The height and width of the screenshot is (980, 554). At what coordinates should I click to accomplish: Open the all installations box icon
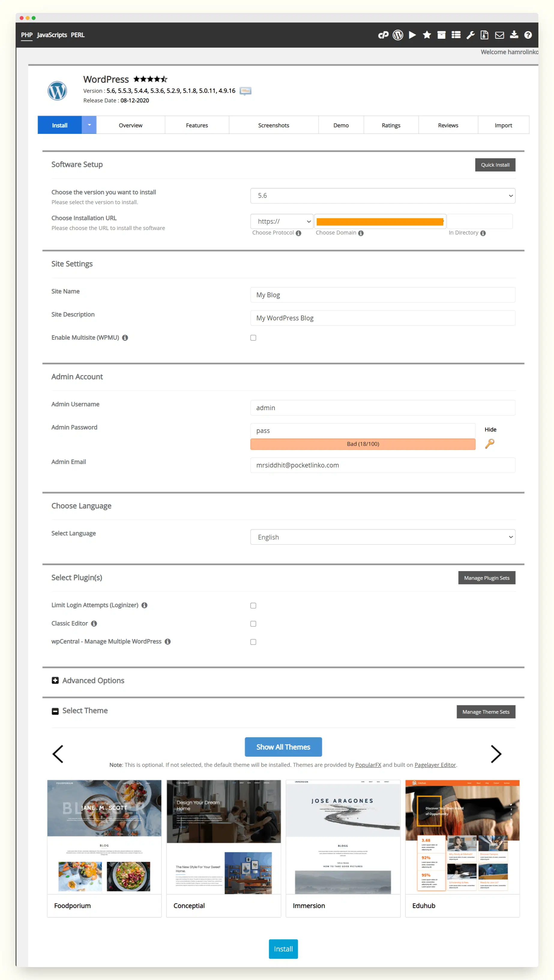tap(441, 35)
